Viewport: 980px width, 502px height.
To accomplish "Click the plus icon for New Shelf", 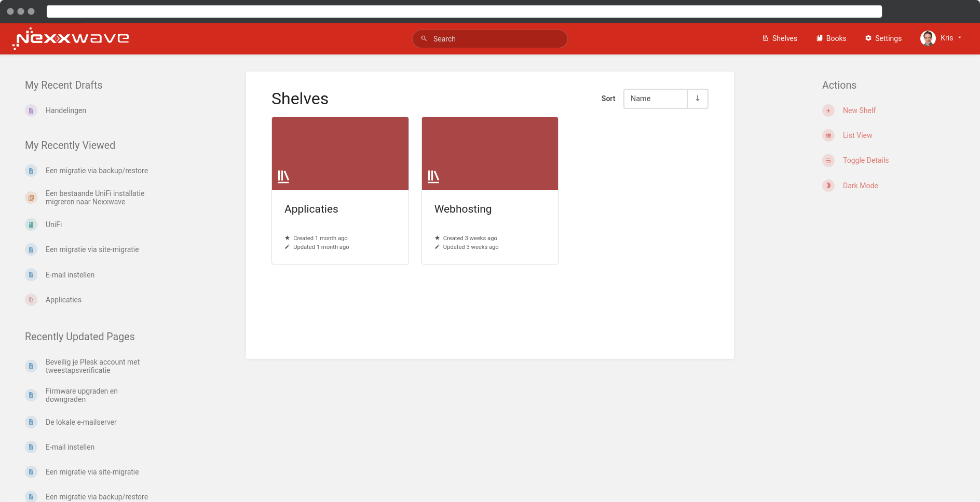I will (x=828, y=110).
